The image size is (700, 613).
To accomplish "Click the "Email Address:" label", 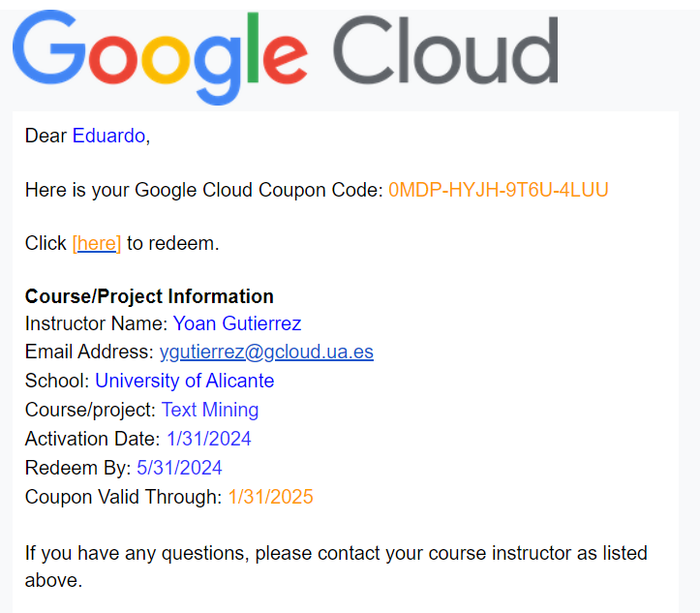I will click(89, 352).
